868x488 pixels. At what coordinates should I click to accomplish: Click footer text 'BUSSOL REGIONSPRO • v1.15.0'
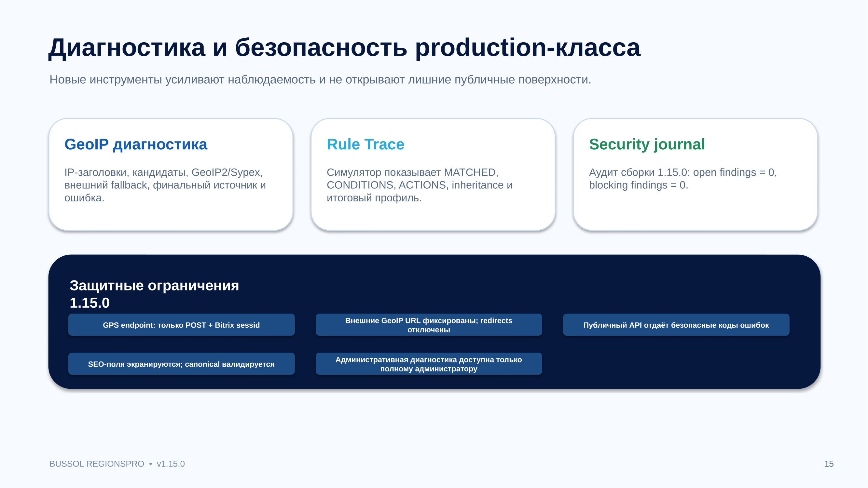[117, 464]
